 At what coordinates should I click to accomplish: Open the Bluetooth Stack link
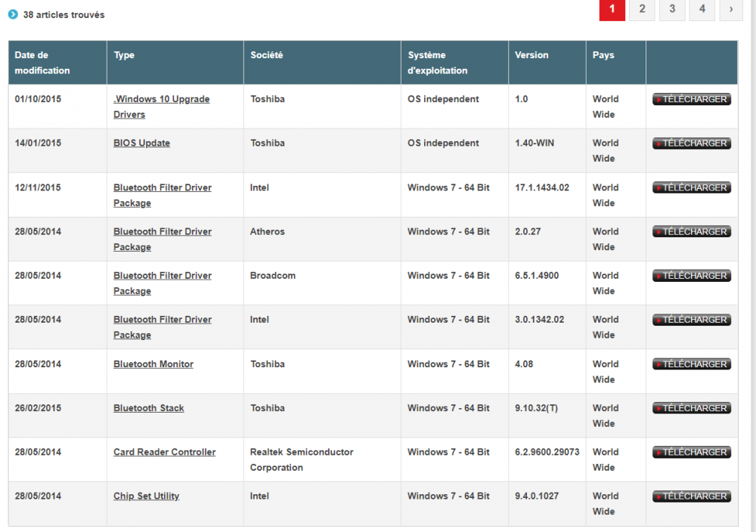tap(148, 408)
